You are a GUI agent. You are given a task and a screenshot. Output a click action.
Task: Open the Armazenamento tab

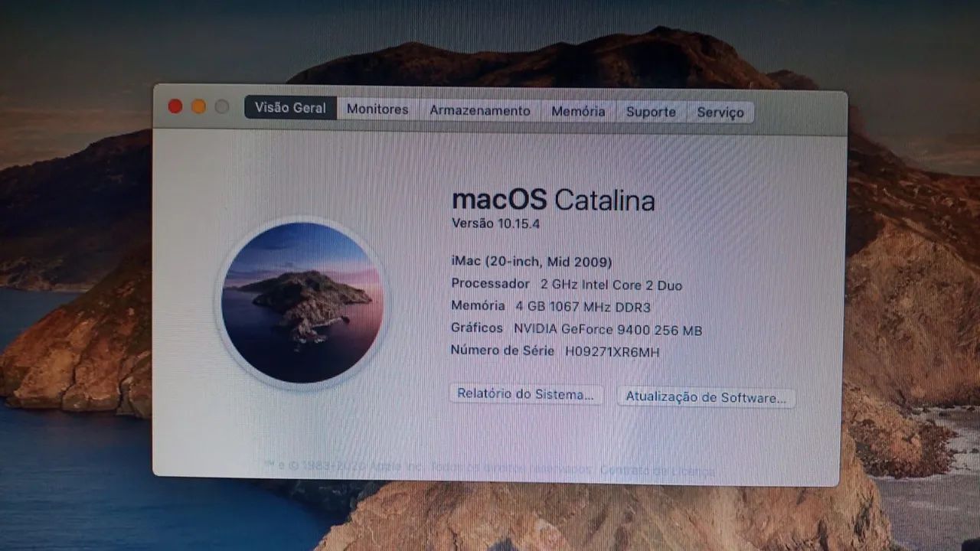(x=479, y=110)
